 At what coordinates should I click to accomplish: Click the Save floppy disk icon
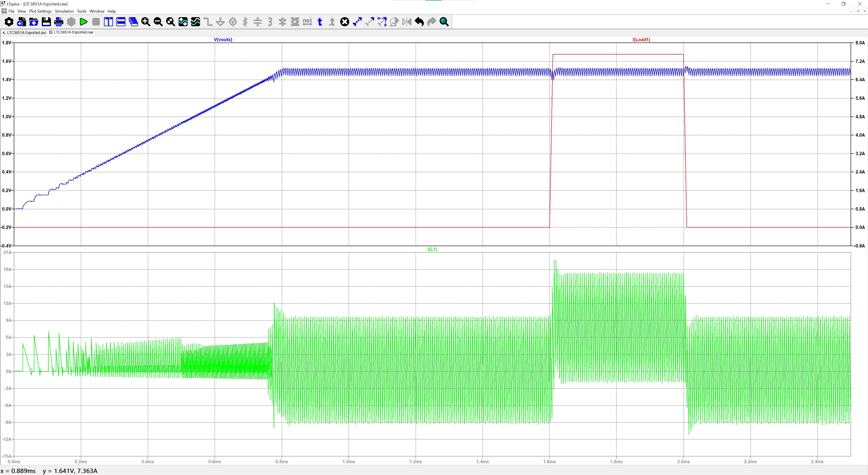46,22
